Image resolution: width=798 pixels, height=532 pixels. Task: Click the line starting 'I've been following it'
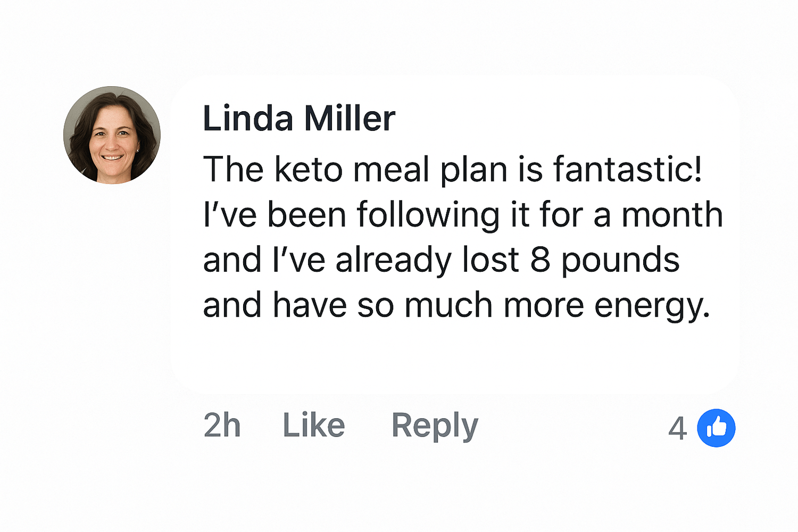pyautogui.click(x=463, y=216)
